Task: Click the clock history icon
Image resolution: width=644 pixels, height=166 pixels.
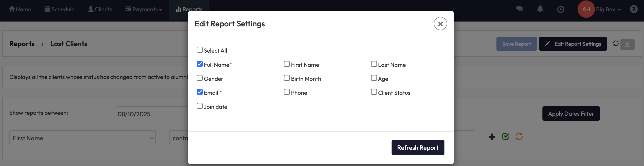Action: pos(560,9)
